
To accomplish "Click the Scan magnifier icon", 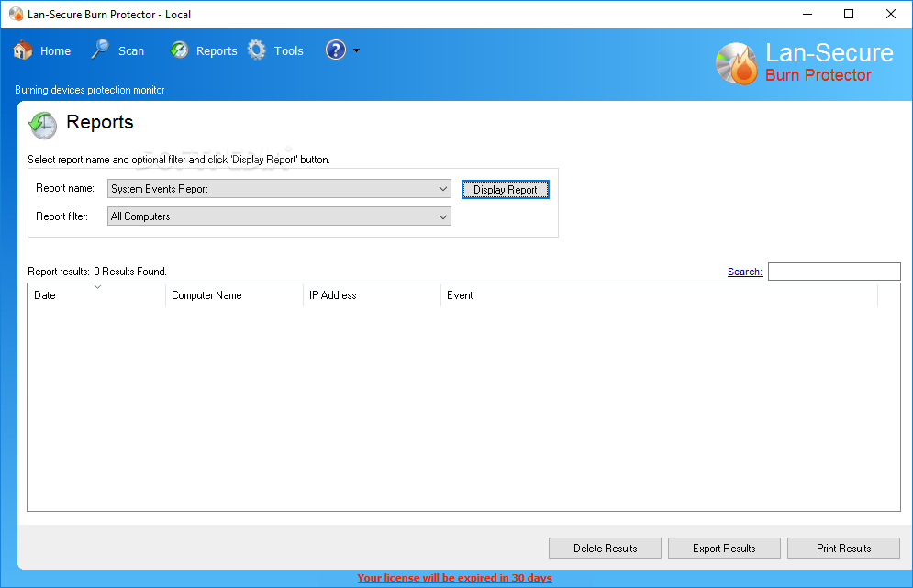I will [100, 50].
